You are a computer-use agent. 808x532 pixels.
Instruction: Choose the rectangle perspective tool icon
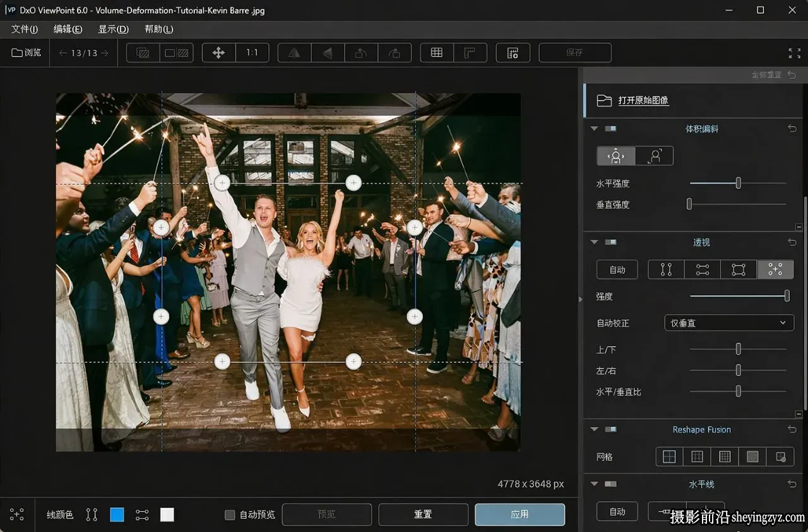[x=739, y=269]
